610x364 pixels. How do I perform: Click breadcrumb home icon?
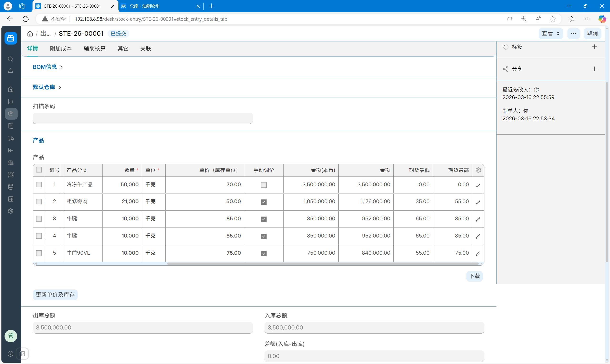[x=30, y=34]
